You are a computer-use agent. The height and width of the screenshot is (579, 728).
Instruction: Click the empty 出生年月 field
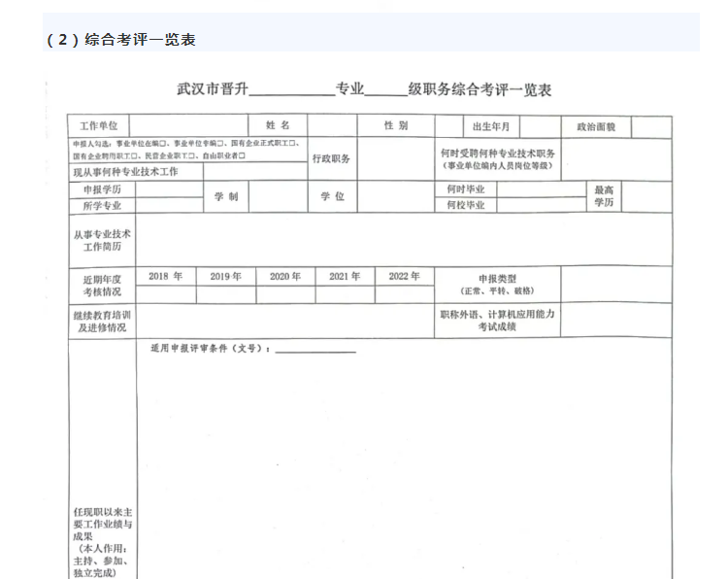point(541,126)
